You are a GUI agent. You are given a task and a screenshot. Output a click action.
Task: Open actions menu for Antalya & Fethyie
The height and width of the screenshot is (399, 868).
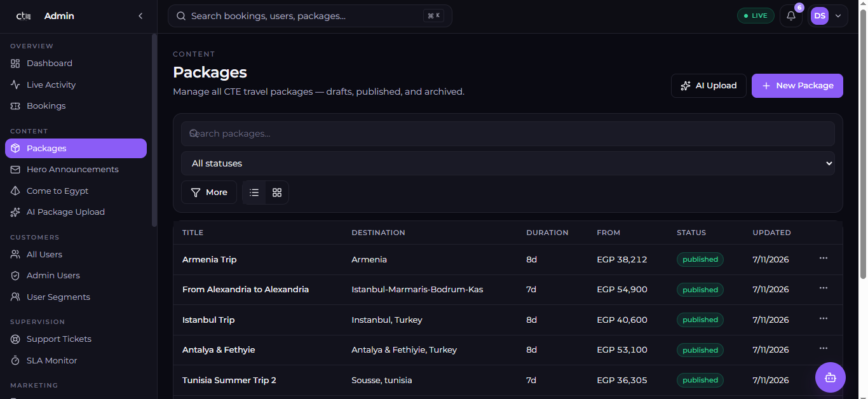pyautogui.click(x=824, y=348)
